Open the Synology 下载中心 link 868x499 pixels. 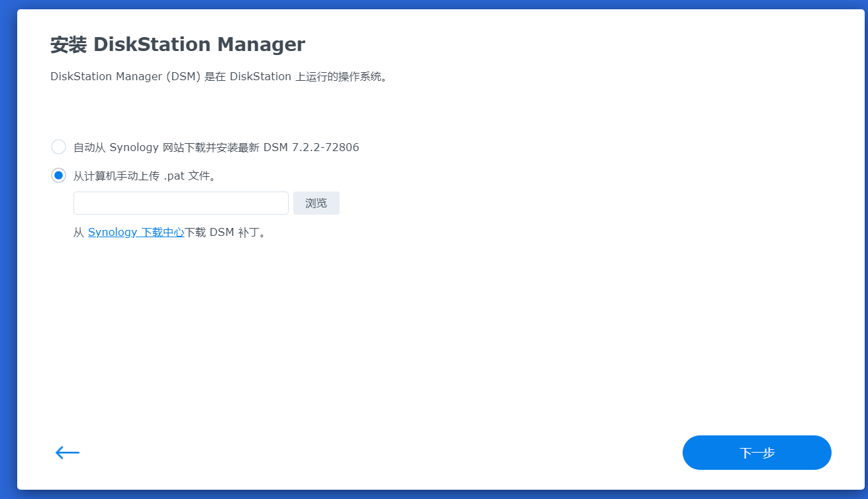136,233
